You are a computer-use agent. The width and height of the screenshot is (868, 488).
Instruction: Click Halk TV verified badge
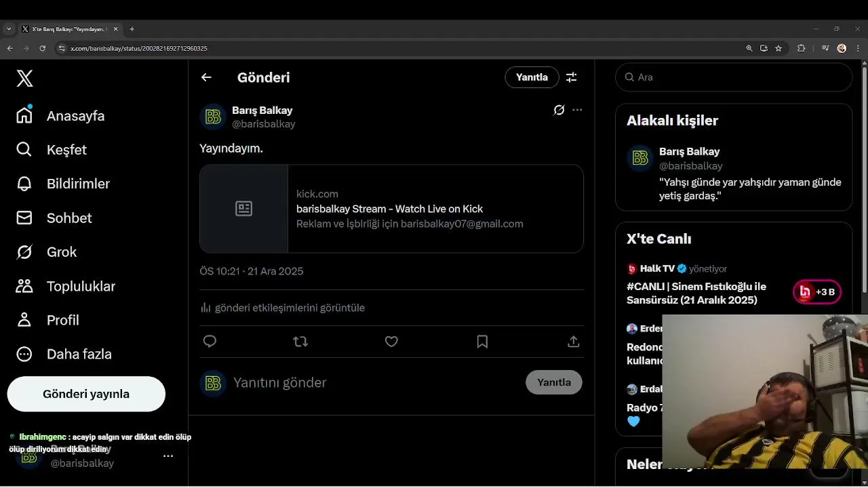pos(682,268)
